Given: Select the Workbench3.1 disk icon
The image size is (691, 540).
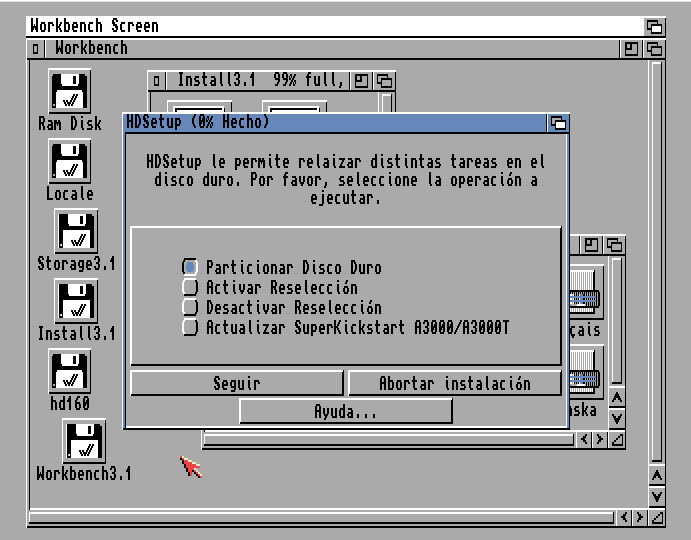Looking at the screenshot, I should click(84, 442).
